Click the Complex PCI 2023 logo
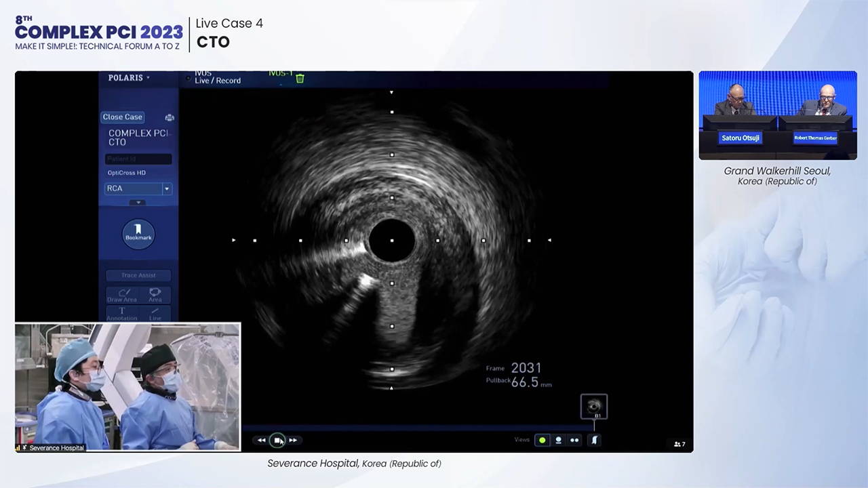 [x=99, y=33]
